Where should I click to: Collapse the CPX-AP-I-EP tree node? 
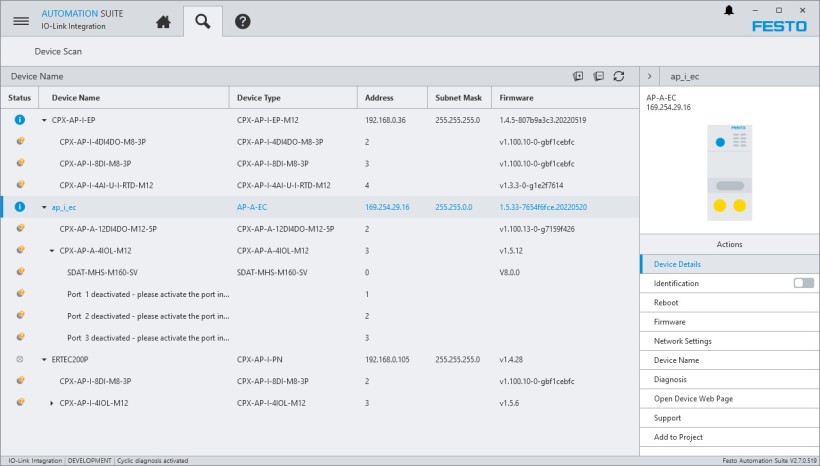tap(44, 120)
